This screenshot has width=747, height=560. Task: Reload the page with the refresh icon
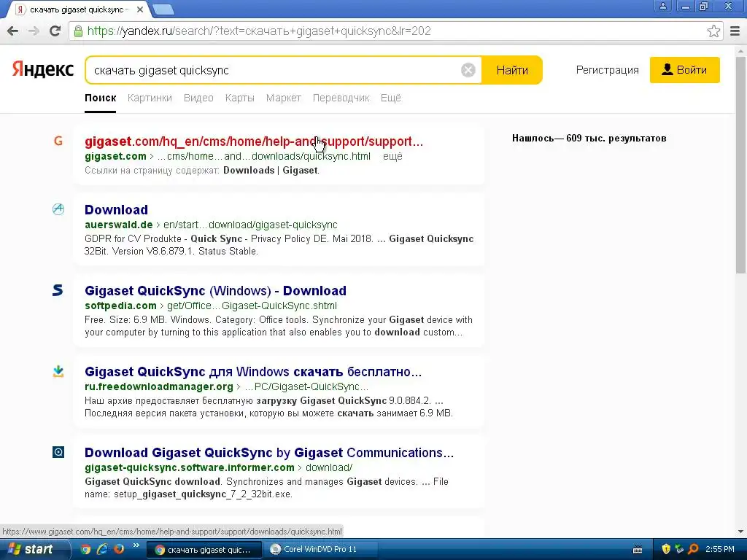[x=55, y=31]
